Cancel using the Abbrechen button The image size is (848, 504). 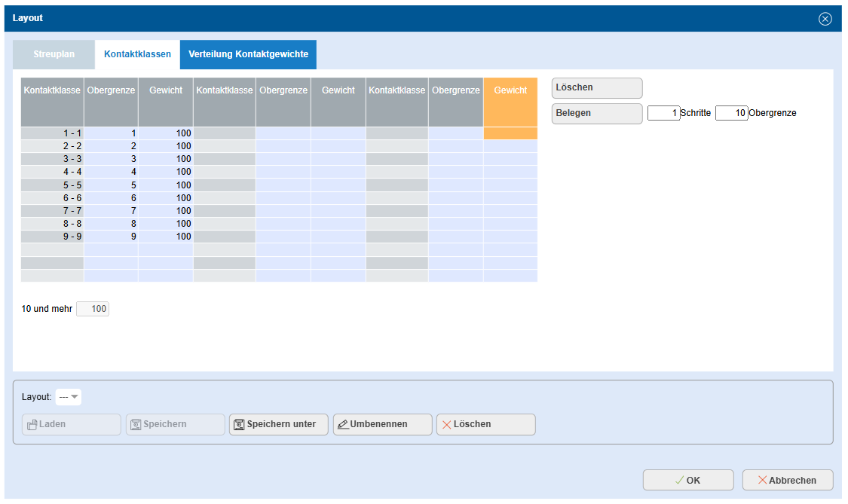(787, 480)
